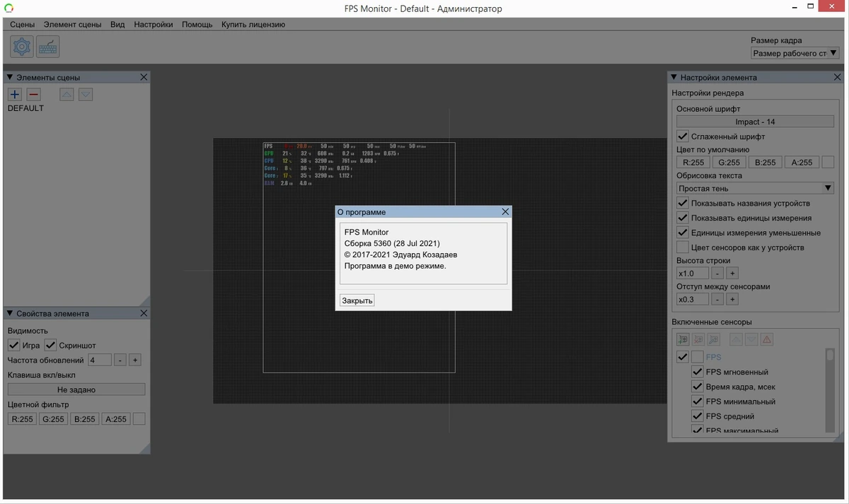The height and width of the screenshot is (504, 849).
Task: Decrease Частота обновлений with minus
Action: point(120,360)
